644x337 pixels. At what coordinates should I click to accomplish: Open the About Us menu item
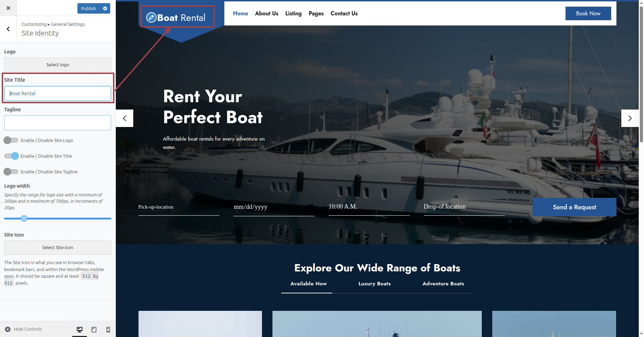tap(267, 14)
